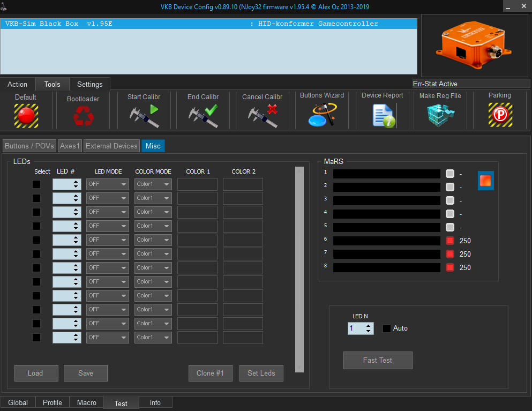Toggle red MaRS row 8 indicator
The height and width of the screenshot is (411, 532).
[450, 267]
